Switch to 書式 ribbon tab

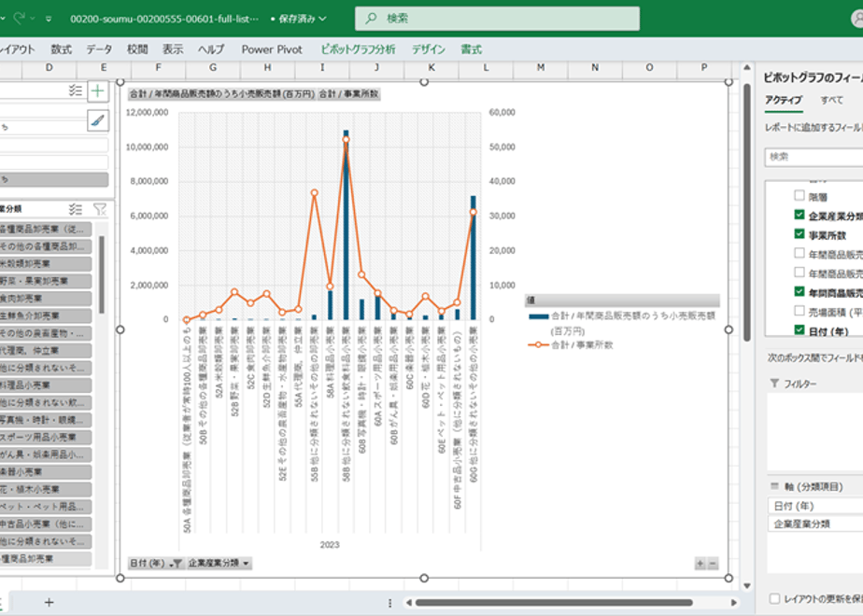[471, 49]
